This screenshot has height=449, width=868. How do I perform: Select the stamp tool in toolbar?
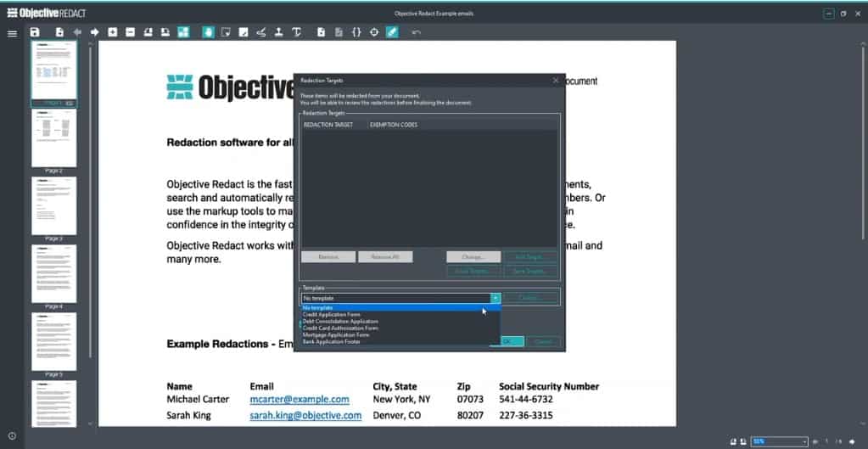(x=278, y=32)
